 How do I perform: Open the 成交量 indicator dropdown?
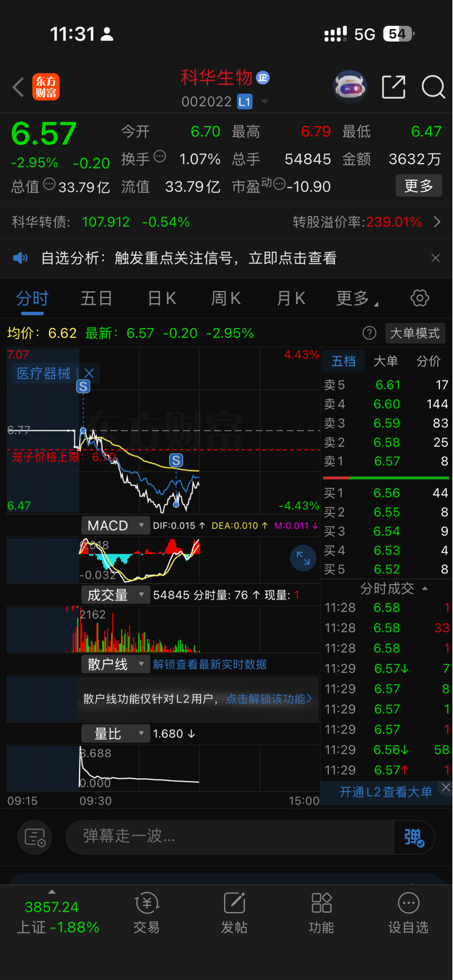pyautogui.click(x=115, y=594)
